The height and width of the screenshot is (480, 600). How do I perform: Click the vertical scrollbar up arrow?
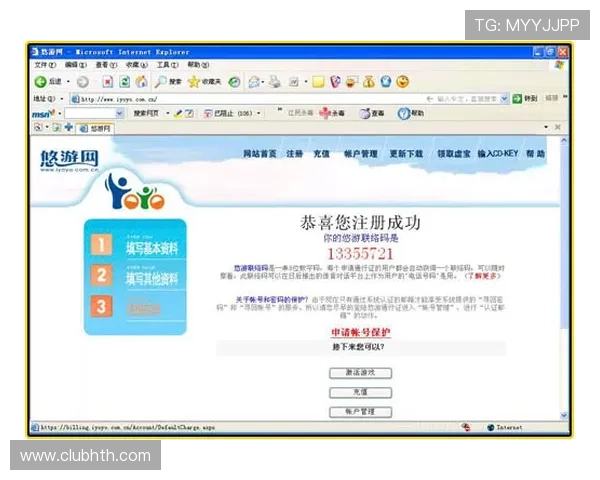(564, 141)
